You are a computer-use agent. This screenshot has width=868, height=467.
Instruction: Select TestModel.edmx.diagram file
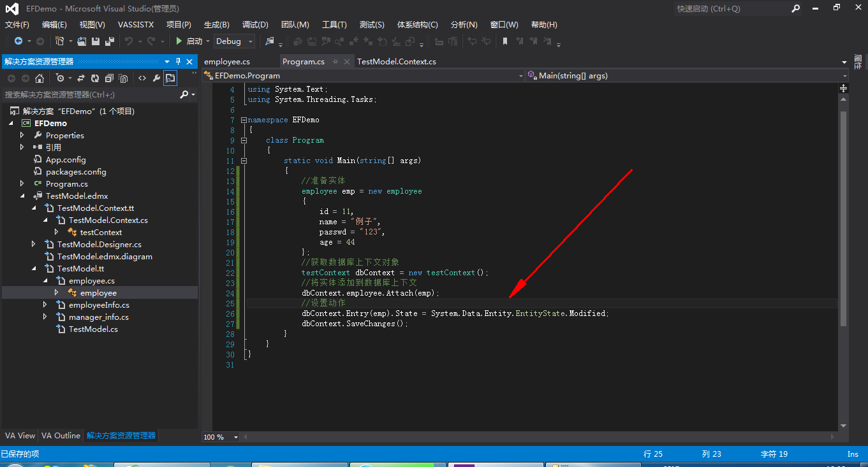click(105, 256)
